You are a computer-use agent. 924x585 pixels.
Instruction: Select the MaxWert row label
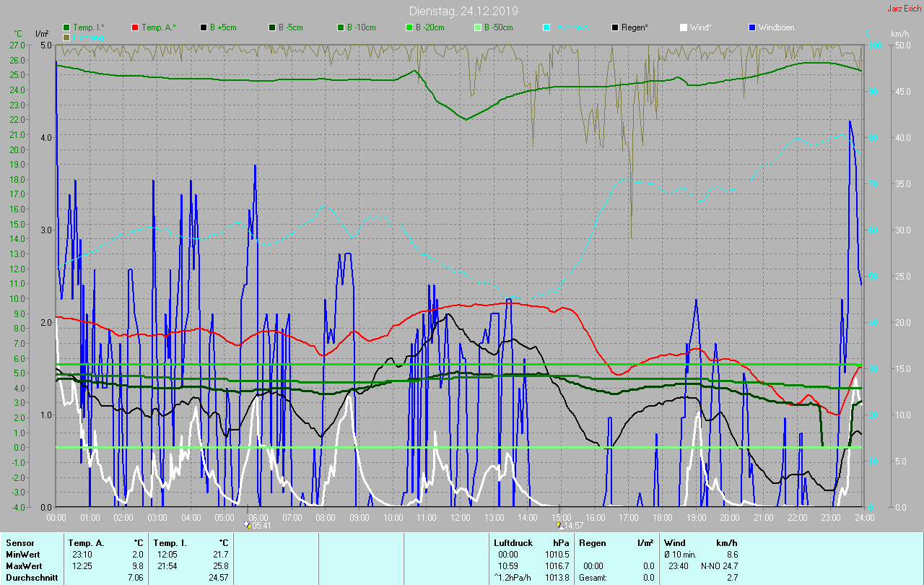pyautogui.click(x=23, y=565)
